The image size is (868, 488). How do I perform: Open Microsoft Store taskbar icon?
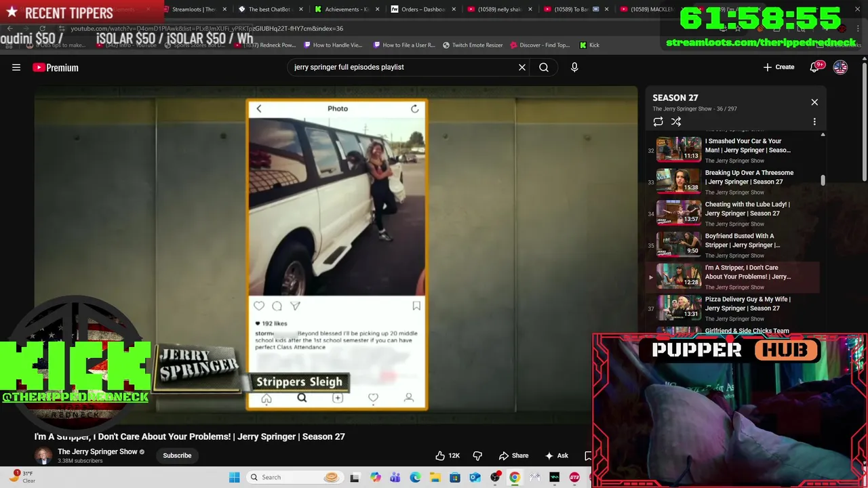tap(455, 477)
